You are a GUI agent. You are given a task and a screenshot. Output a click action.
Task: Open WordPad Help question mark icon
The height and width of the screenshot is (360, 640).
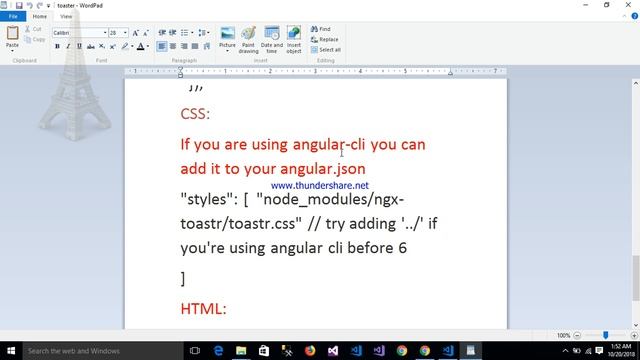coord(634,16)
